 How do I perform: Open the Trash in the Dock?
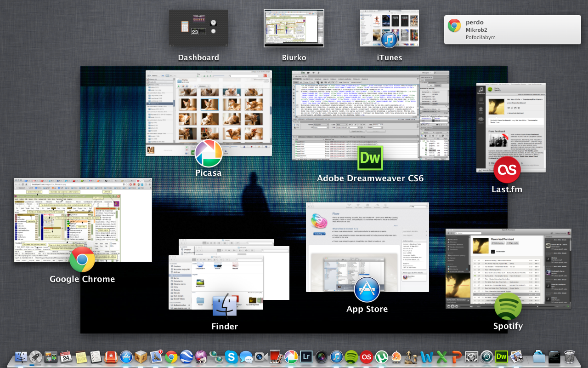point(570,356)
